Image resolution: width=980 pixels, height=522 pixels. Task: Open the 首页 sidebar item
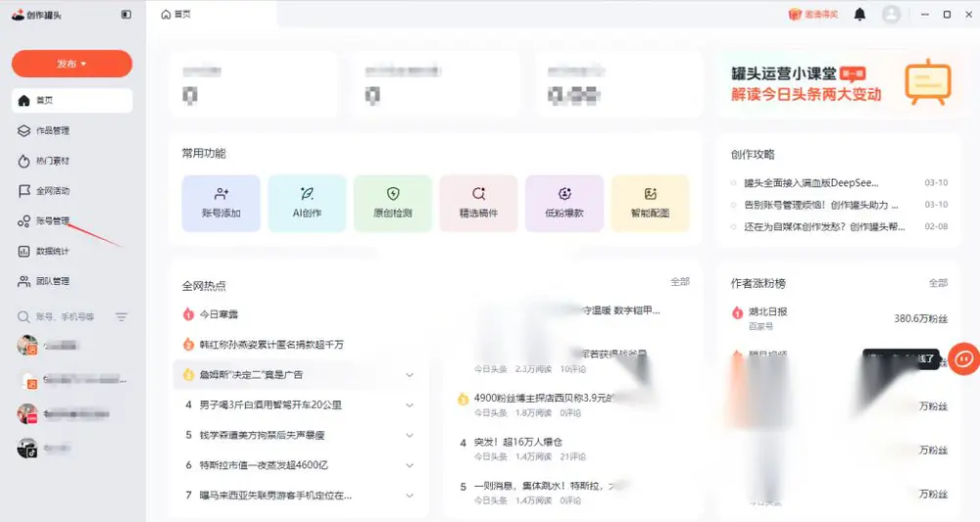pos(72,101)
